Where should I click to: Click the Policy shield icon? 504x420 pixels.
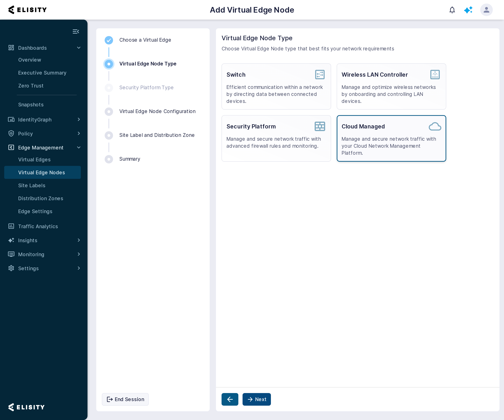(11, 134)
